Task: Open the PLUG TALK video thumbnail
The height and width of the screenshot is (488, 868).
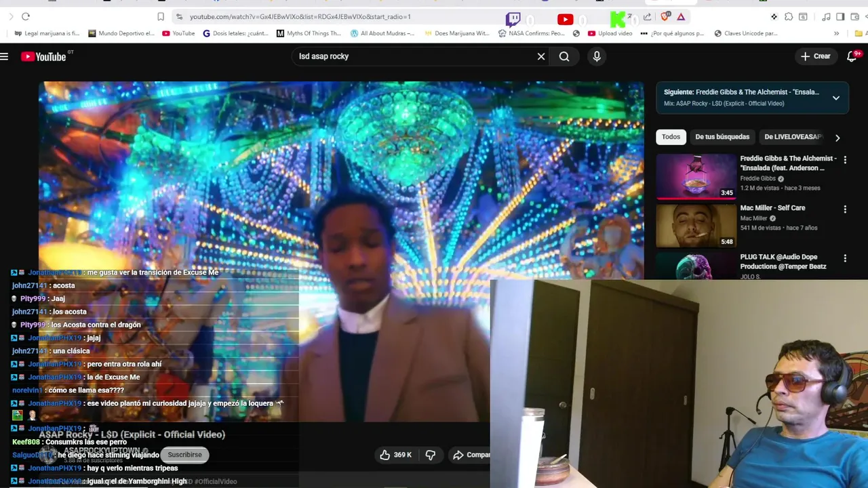Action: point(696,266)
